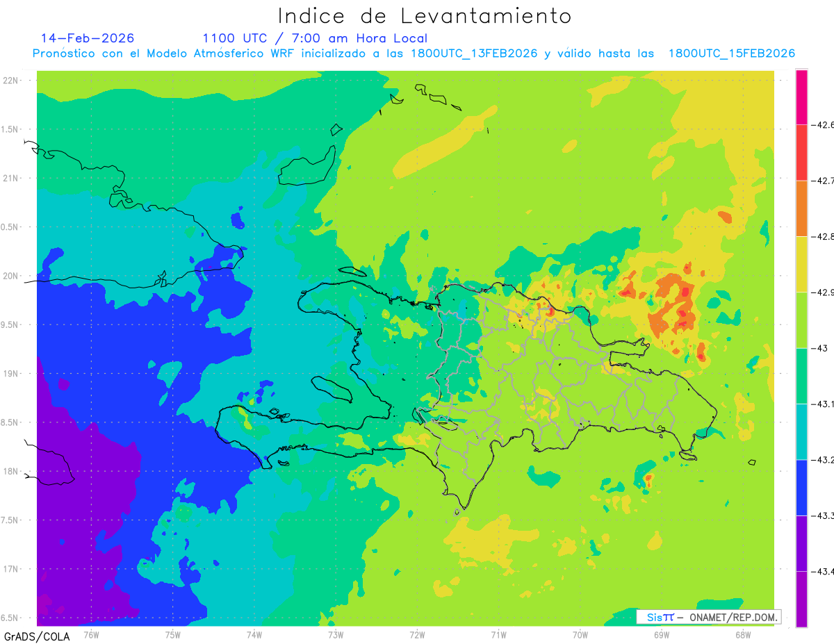Click the medium green legend segment
Screen dimensions: 834x644
(801, 376)
